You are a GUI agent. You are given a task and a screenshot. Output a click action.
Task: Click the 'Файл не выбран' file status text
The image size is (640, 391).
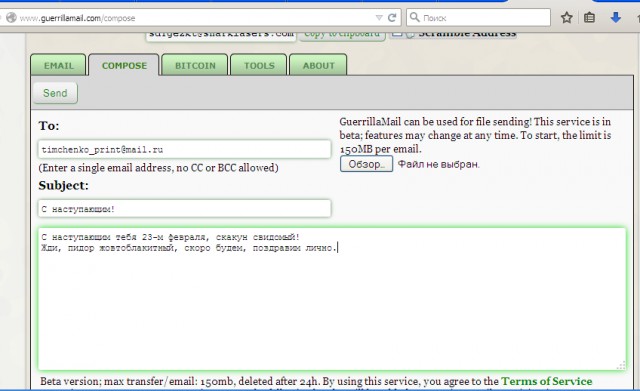click(438, 164)
